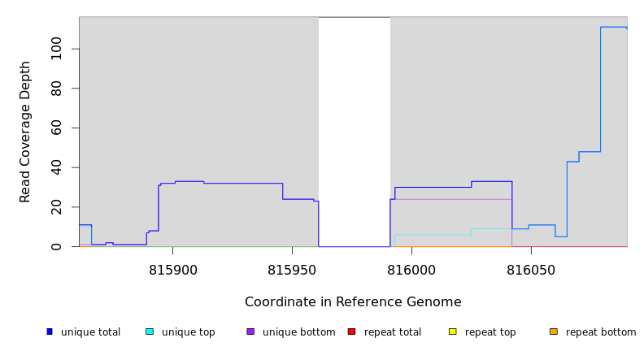The width and height of the screenshot is (644, 351).
Task: Click the white zero-coverage gap region
Action: (x=354, y=130)
